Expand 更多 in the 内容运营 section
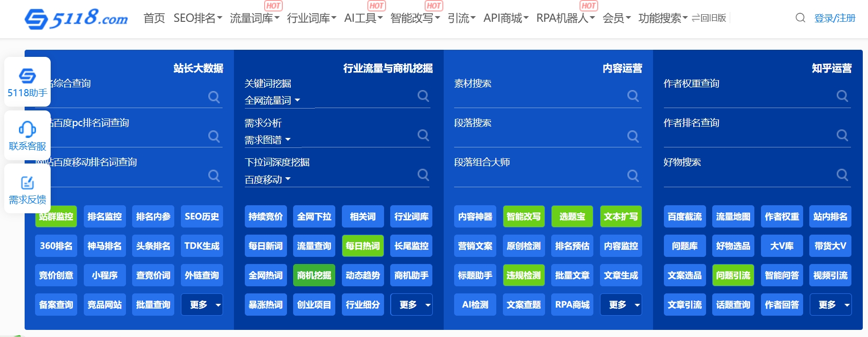This screenshot has height=337, width=868. point(621,305)
